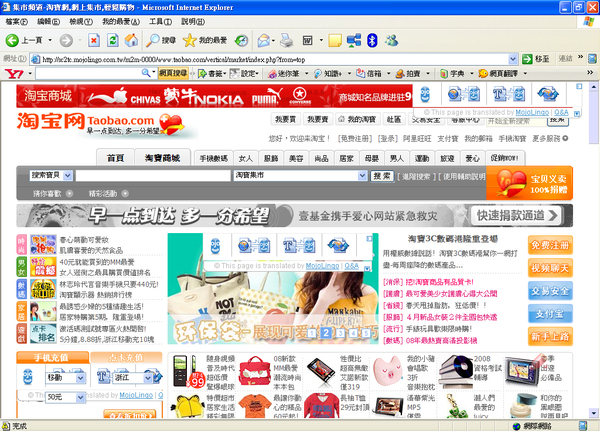The image size is (600, 431).
Task: Click the vertical scrollbar down arrow
Action: 593,413
